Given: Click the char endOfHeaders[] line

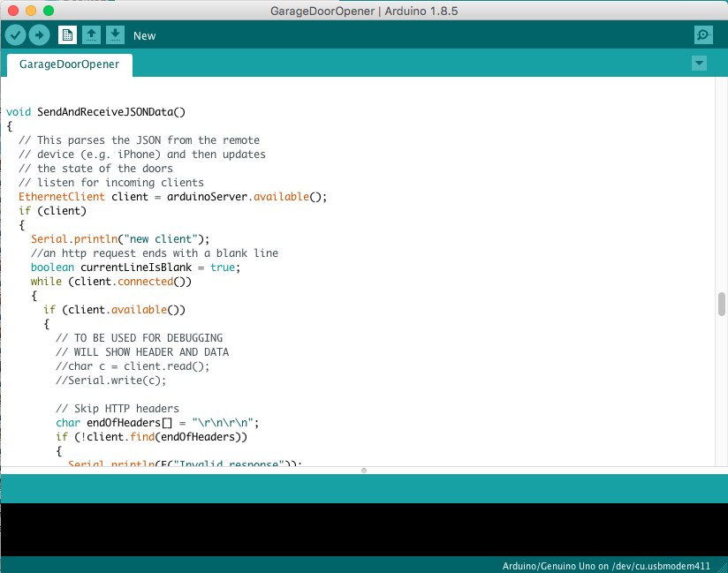Looking at the screenshot, I should pyautogui.click(x=157, y=423).
